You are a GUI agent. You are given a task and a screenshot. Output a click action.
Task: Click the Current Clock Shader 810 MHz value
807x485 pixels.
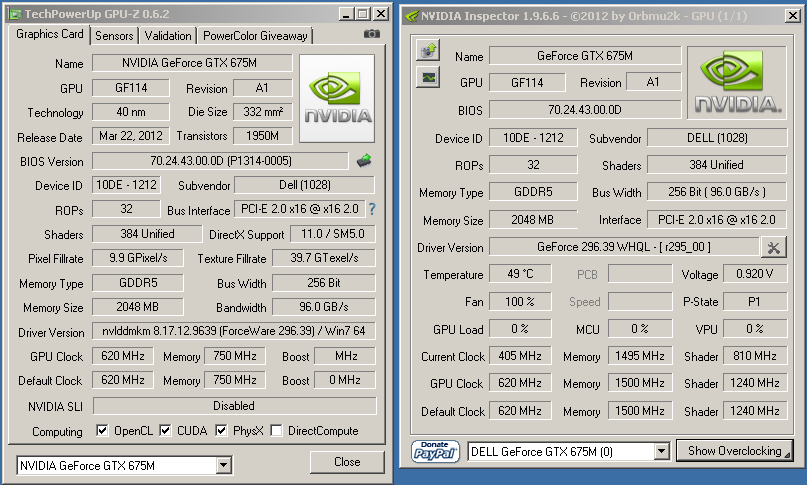(755, 356)
